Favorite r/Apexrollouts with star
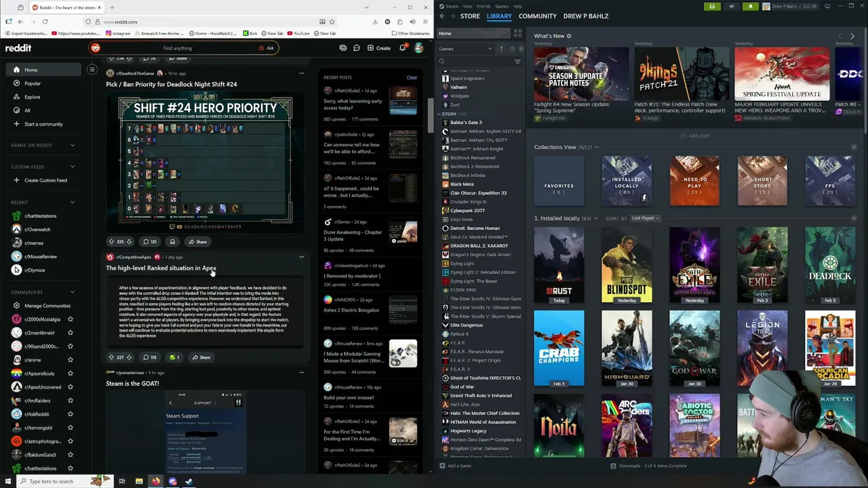The height and width of the screenshot is (488, 868). coord(70,373)
